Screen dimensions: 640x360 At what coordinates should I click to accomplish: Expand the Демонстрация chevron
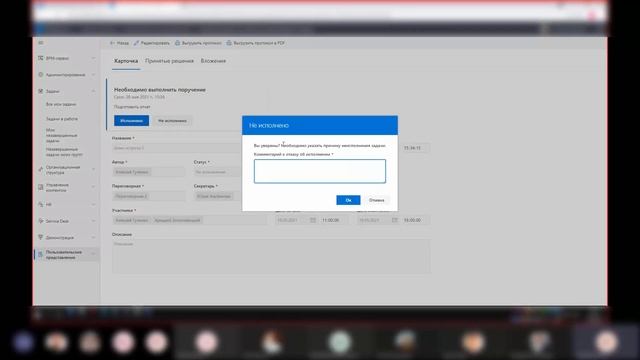(93, 237)
